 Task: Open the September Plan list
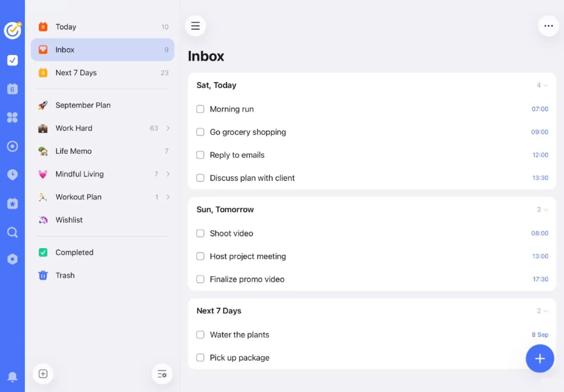click(x=103, y=105)
